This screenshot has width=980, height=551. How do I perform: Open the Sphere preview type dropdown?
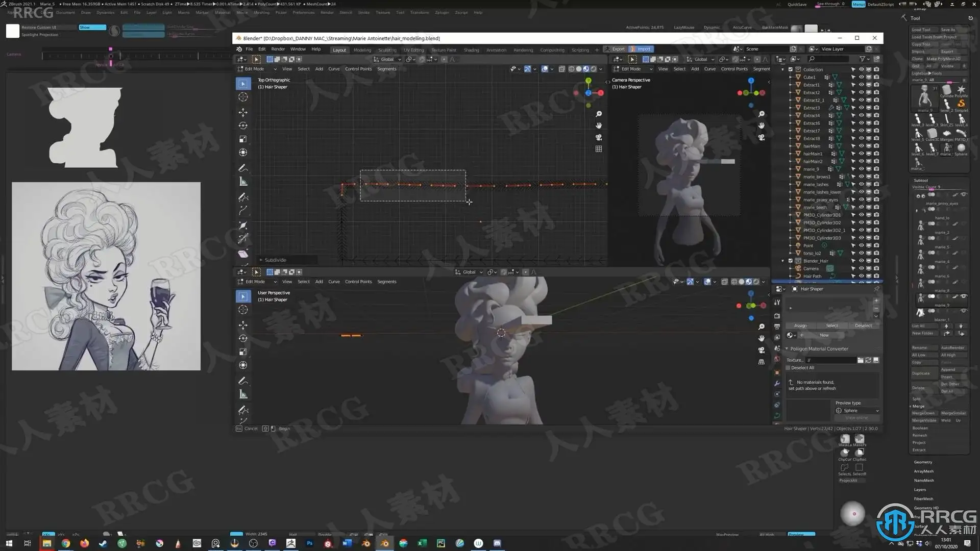coord(857,411)
